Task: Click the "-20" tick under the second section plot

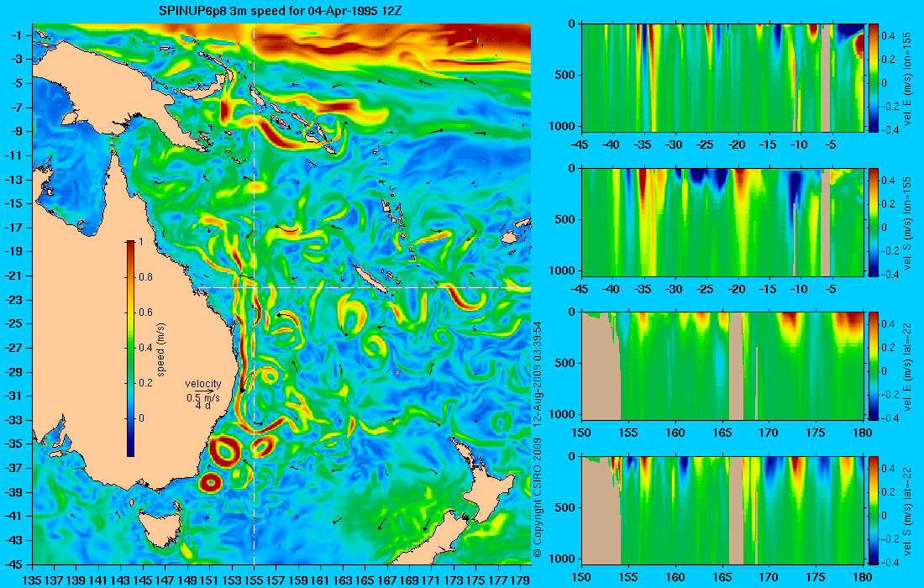Action: click(737, 289)
